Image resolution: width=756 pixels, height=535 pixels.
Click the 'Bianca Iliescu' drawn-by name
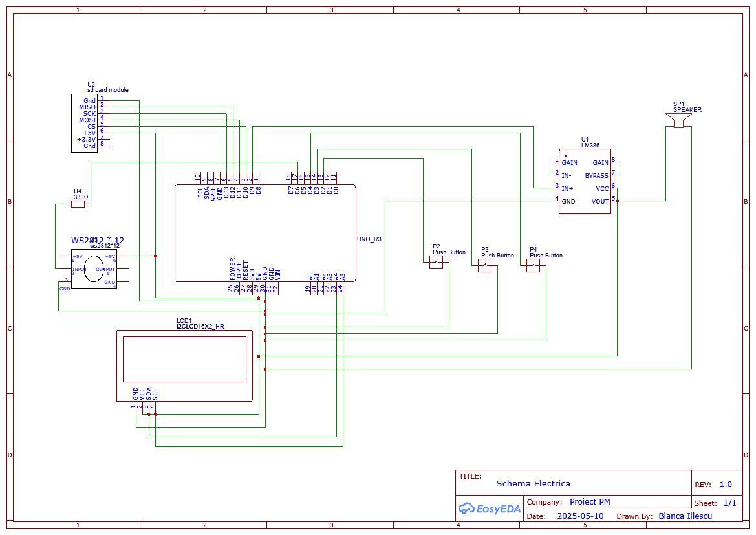685,516
